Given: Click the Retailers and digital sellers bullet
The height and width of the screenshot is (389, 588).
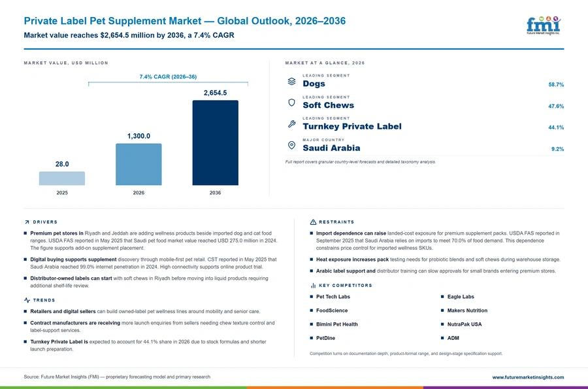Looking at the screenshot, I should click(x=145, y=311).
